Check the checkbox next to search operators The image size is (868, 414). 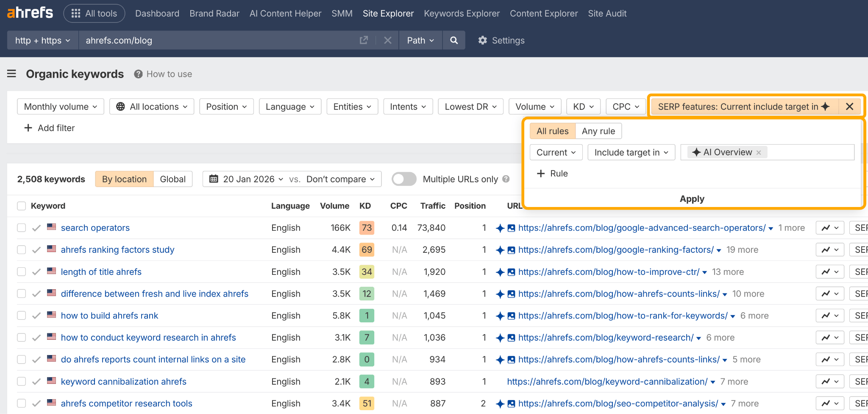[x=21, y=228]
